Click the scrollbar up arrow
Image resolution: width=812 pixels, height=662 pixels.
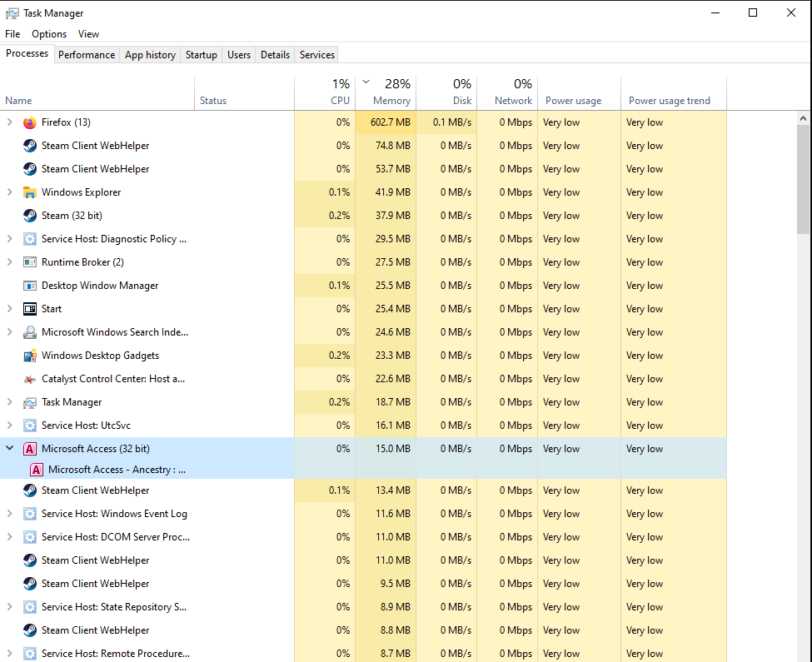(x=803, y=118)
